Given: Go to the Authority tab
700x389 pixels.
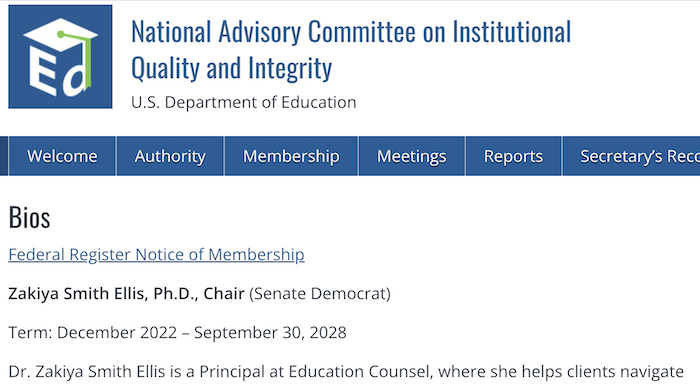Looking at the screenshot, I should point(170,156).
